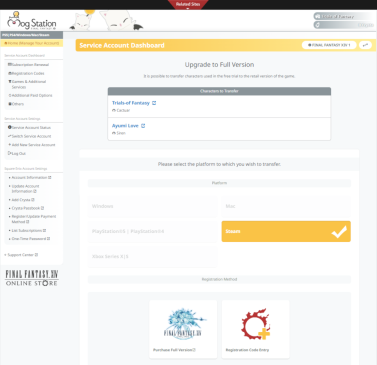
Task: Click Add New Service Account
Action: click(32, 145)
